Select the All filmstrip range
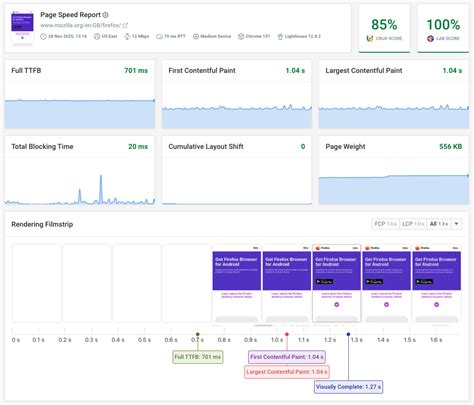Viewport: 474px width, 405px height. [439, 224]
